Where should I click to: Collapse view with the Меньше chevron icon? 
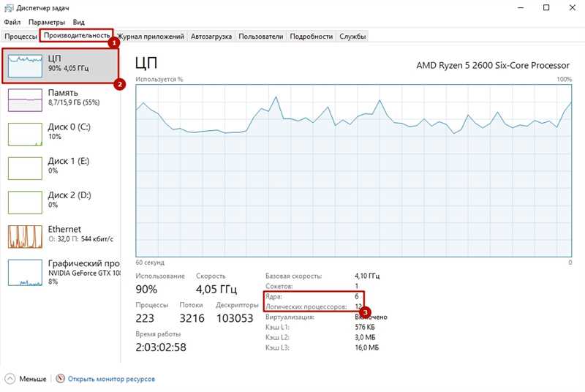coord(10,379)
